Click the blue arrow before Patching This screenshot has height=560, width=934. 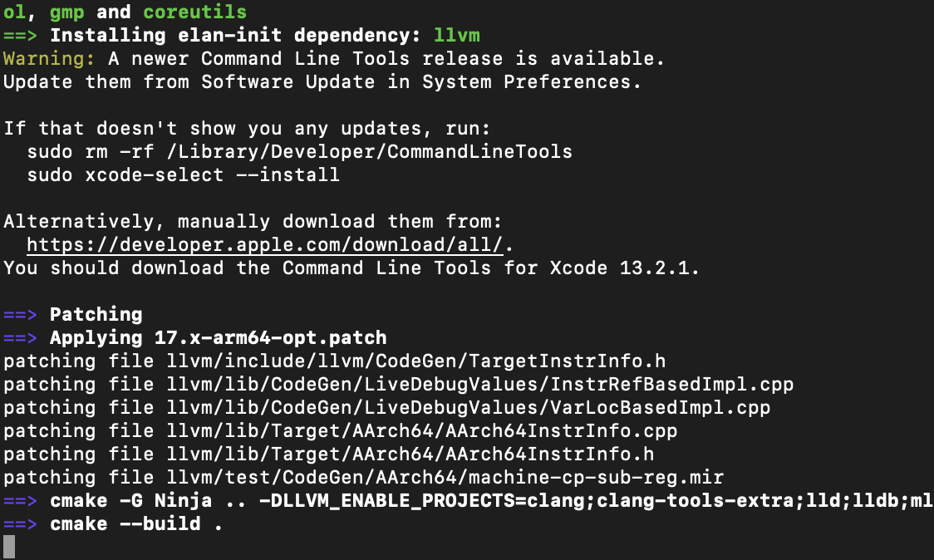coord(20,315)
